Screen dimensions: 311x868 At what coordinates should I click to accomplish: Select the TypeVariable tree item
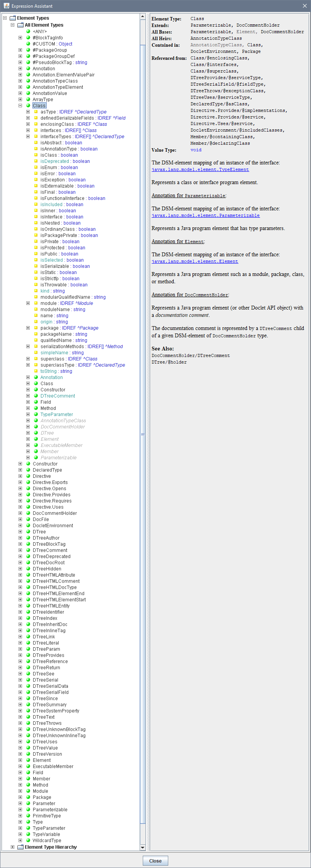tap(46, 834)
